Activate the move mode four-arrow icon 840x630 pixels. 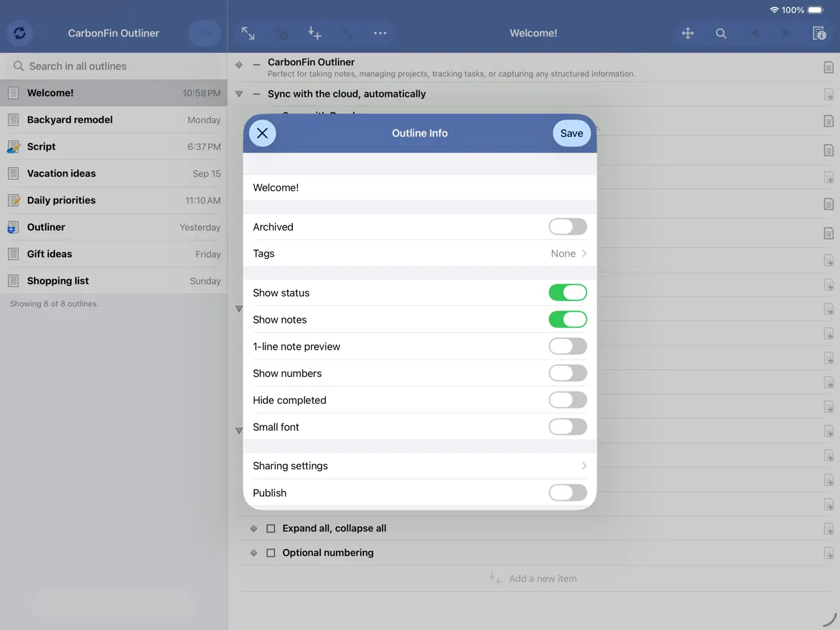(x=688, y=33)
